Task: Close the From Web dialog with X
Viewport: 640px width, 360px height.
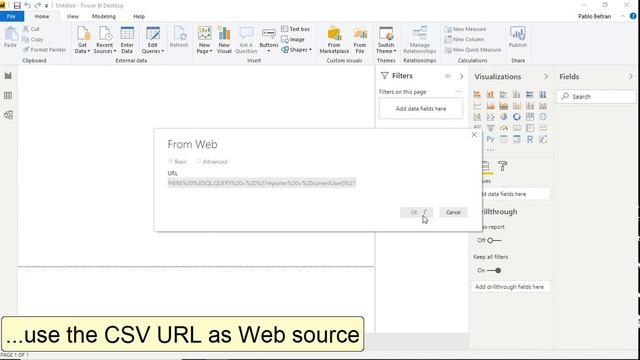Action: coord(474,135)
